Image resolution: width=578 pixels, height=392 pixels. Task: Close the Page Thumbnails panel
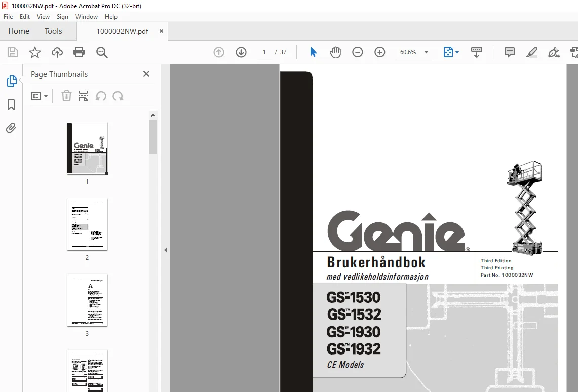point(146,74)
